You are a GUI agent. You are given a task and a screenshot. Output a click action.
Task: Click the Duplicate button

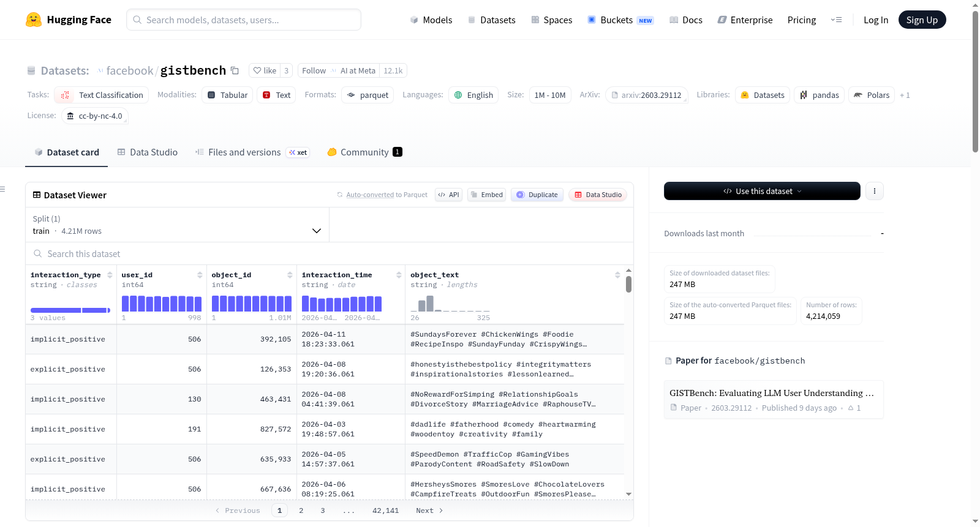[537, 195]
